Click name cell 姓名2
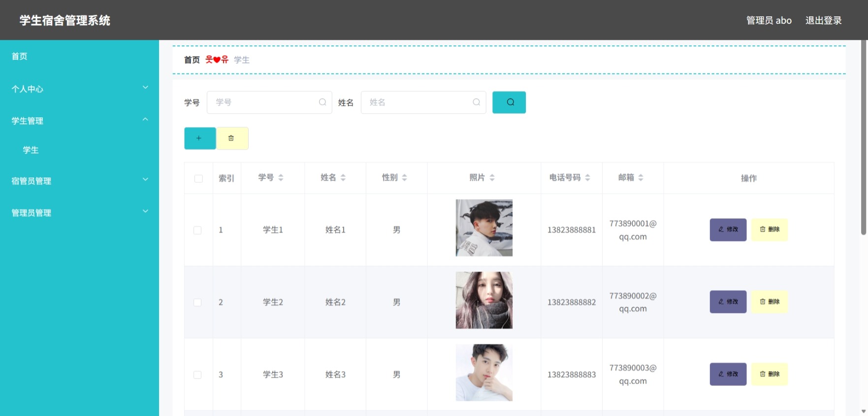This screenshot has height=416, width=868. tap(335, 302)
